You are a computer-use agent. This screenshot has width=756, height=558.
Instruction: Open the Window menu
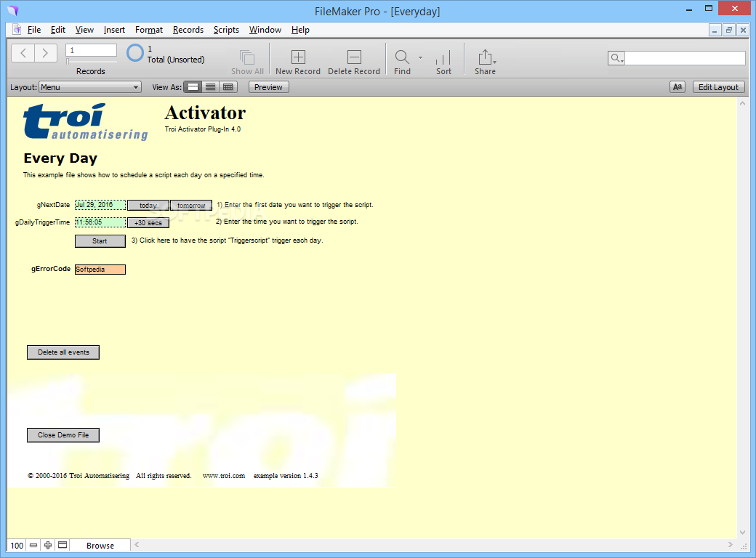coord(265,30)
